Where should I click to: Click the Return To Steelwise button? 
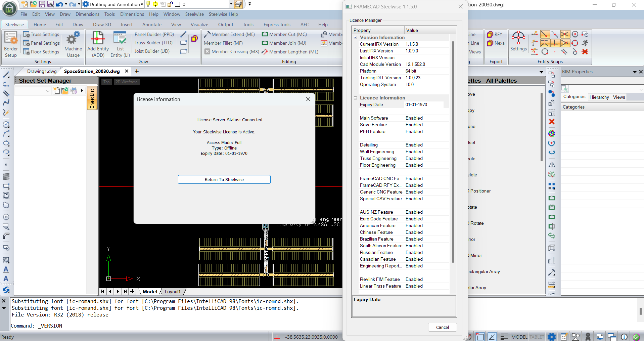[224, 179]
